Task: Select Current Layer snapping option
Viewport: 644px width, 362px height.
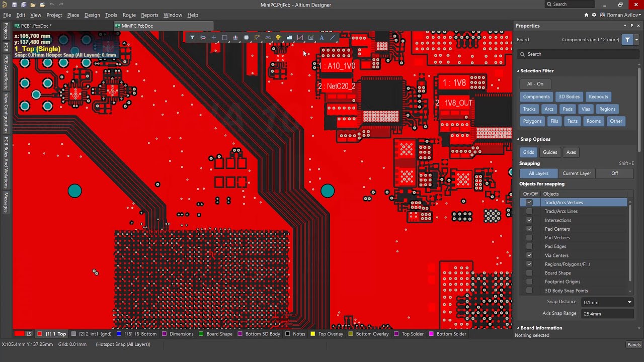Action: pos(577,173)
